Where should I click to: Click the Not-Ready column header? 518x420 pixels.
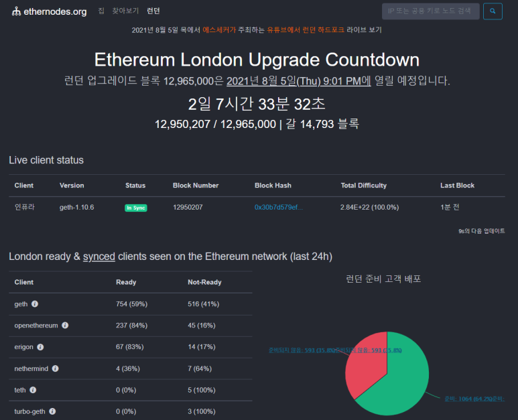click(204, 282)
